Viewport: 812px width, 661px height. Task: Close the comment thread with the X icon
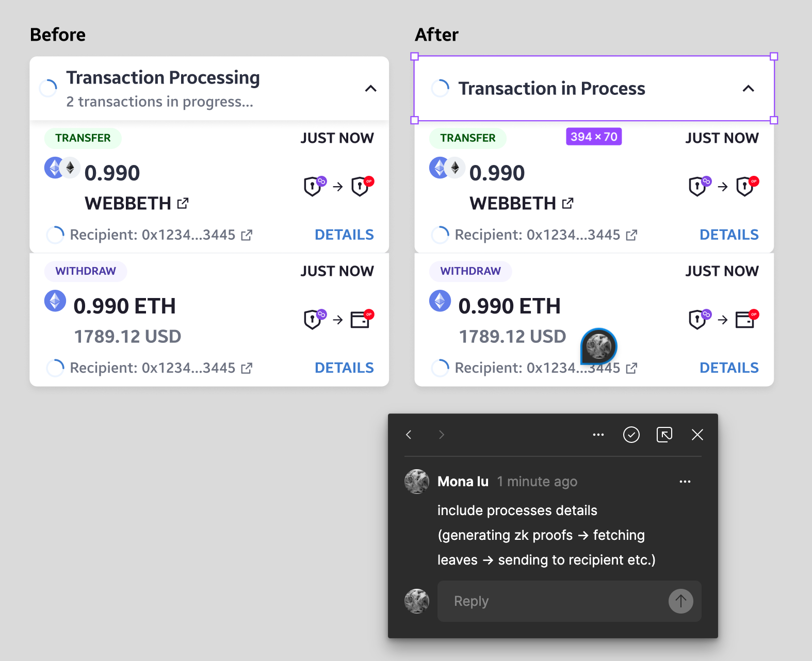697,435
